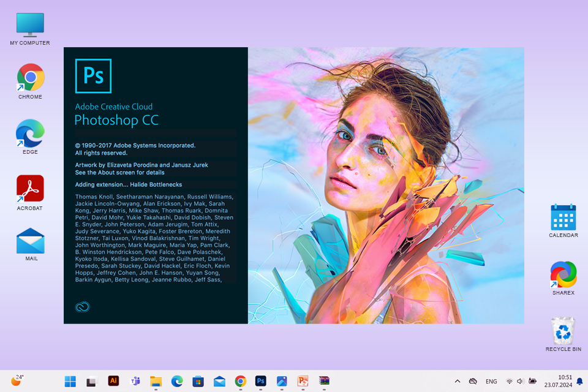Open the weather widget showing 24°
This screenshot has height=392, width=588.
click(x=17, y=380)
